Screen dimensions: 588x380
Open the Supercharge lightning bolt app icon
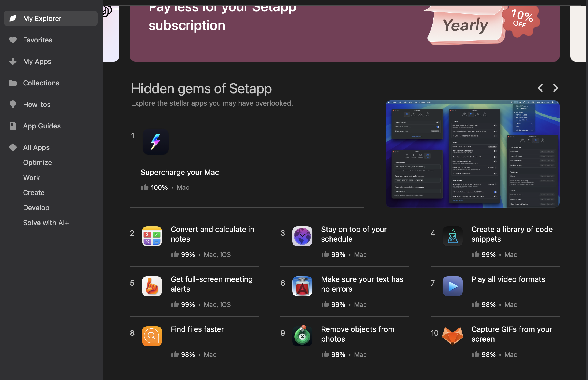155,142
